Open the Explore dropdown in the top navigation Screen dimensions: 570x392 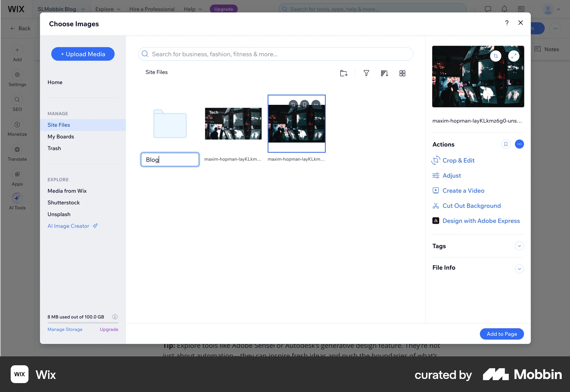(107, 9)
